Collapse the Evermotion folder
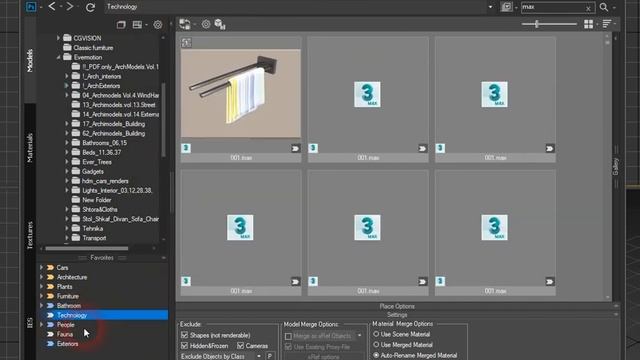Screen dimensions: 640x360 58,57
